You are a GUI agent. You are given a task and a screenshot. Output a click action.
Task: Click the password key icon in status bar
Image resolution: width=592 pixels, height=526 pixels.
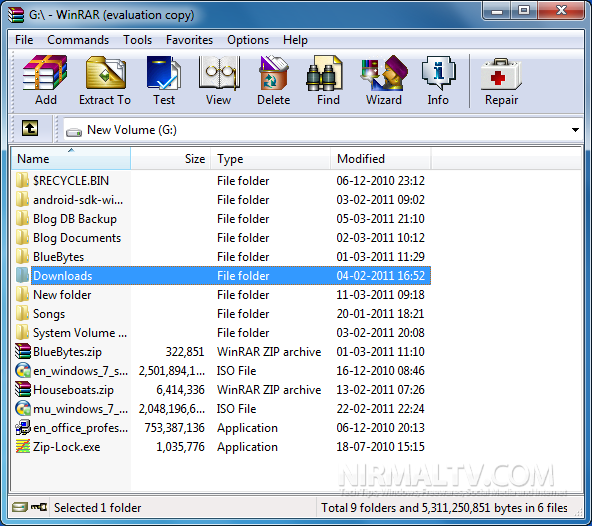39,507
